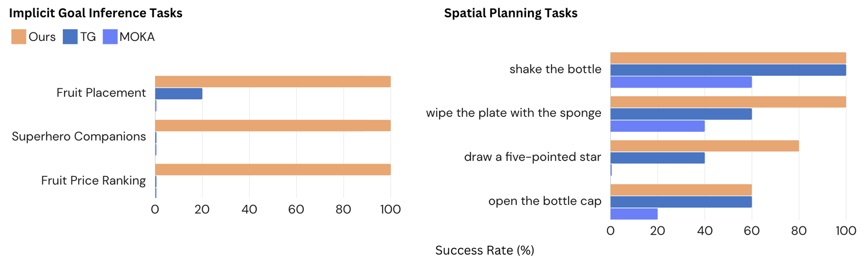Click the open the bottle cap label

[x=545, y=201]
